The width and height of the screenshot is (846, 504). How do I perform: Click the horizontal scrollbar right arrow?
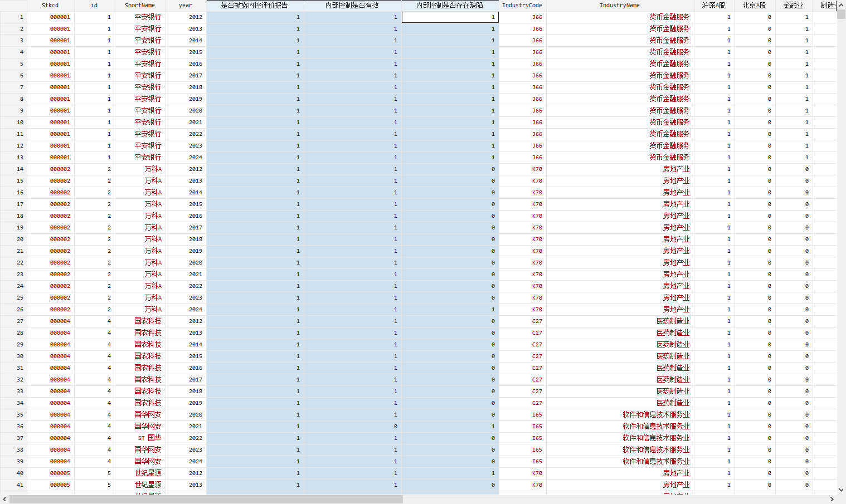pos(832,500)
